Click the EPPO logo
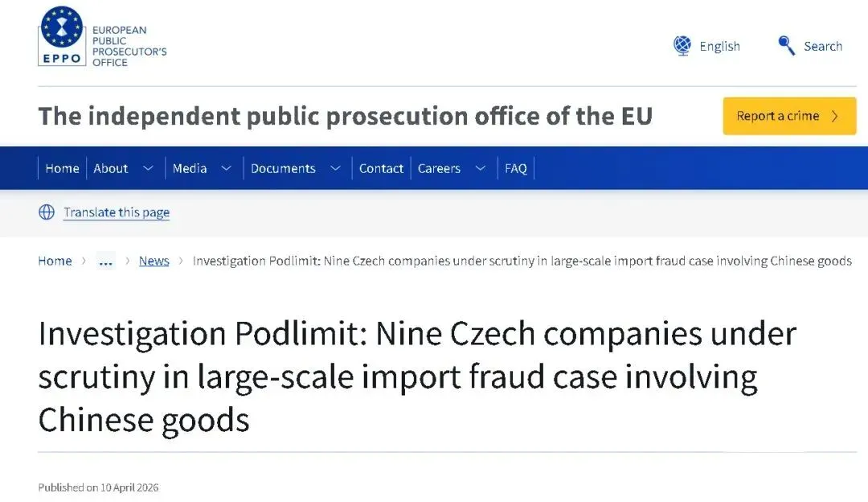This screenshot has width=868, height=502. [x=61, y=37]
